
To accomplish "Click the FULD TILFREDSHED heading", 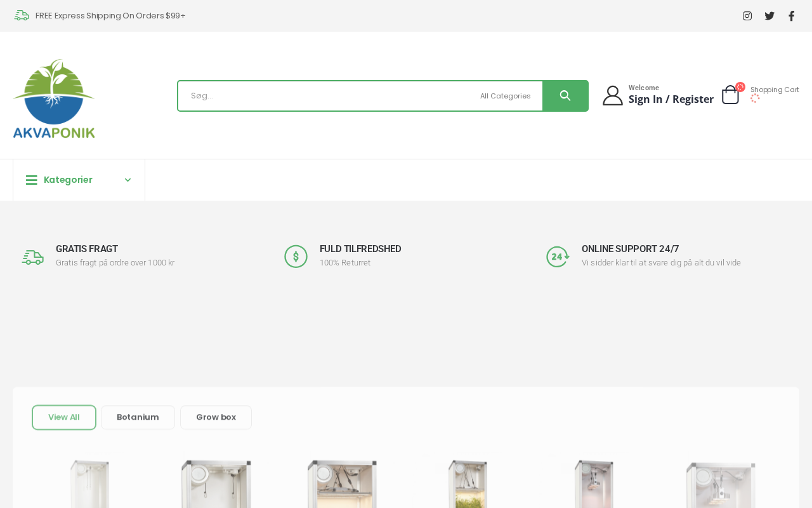I will click(360, 249).
